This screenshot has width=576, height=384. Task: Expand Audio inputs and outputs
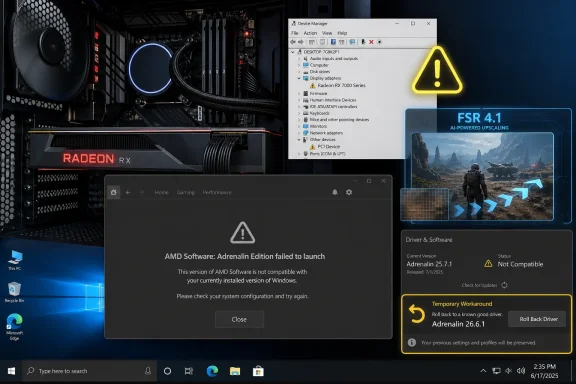(x=299, y=58)
